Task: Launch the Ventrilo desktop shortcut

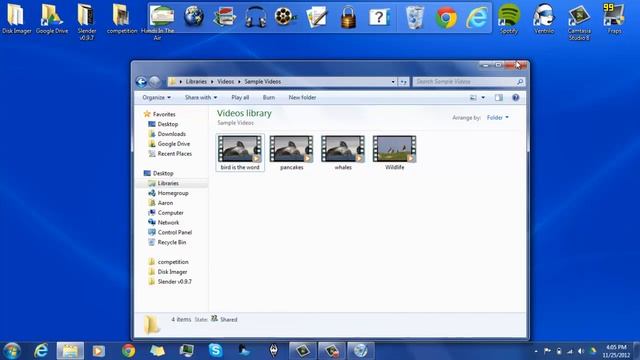Action: coord(544,18)
